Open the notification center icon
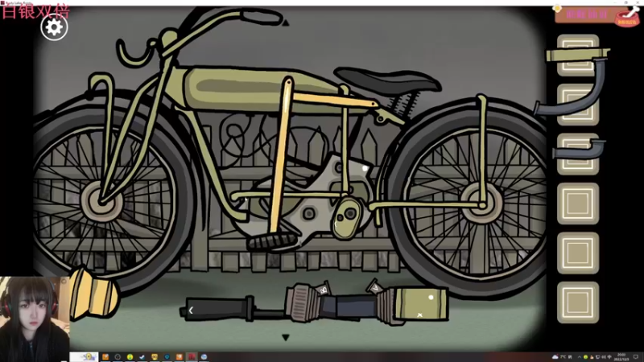 [636, 356]
